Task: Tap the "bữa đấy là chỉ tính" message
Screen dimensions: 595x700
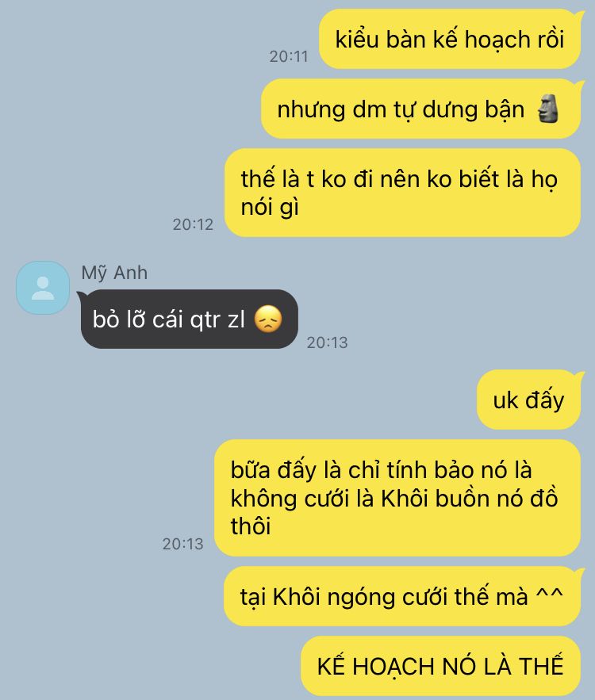Action: pos(397,498)
